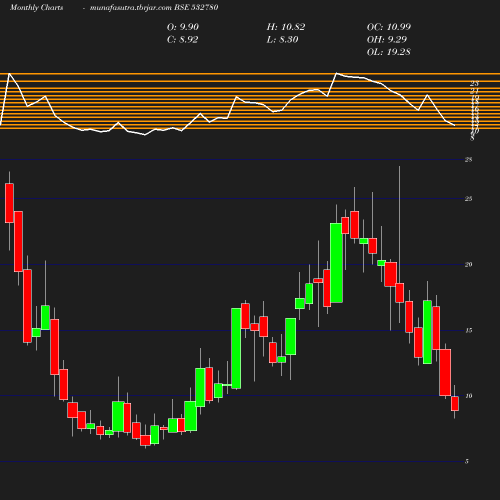Click the candlestick chart axis label "20"

469,265
